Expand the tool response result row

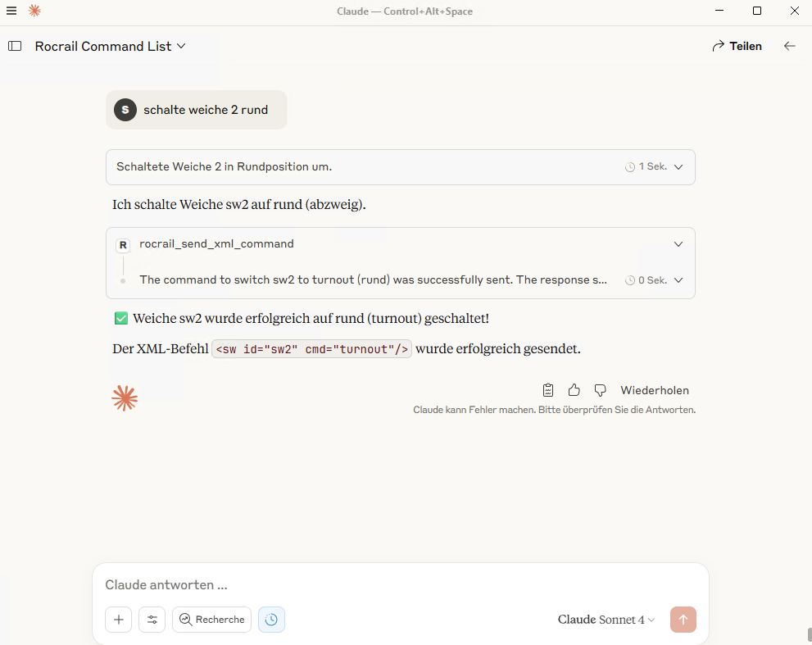[x=401, y=280]
